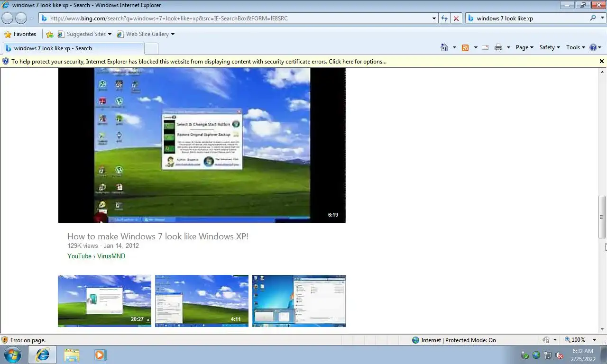Click the VirusMND link
607x364 pixels.
(x=111, y=256)
